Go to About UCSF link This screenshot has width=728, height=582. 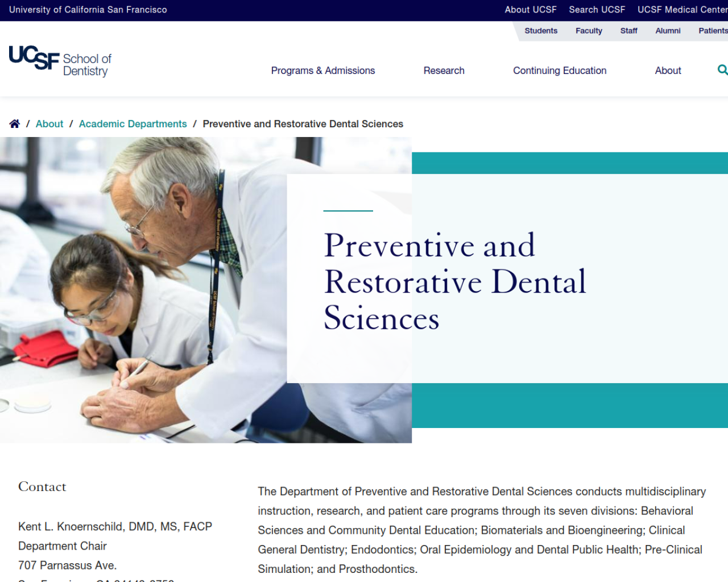531,10
